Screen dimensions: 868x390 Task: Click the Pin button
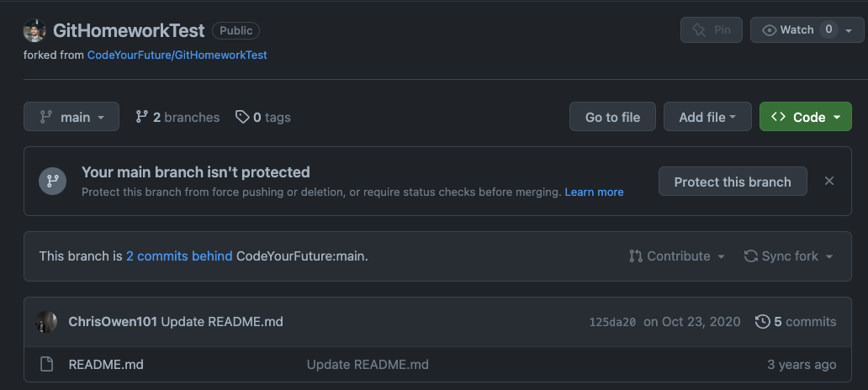pos(712,30)
